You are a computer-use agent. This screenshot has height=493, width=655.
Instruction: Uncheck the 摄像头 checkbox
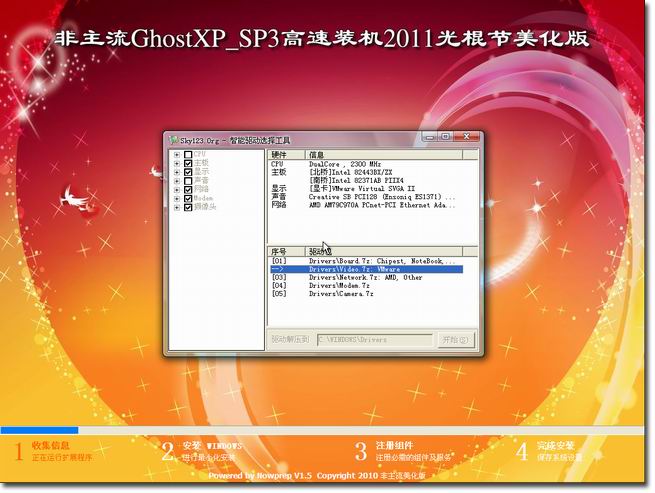(188, 207)
